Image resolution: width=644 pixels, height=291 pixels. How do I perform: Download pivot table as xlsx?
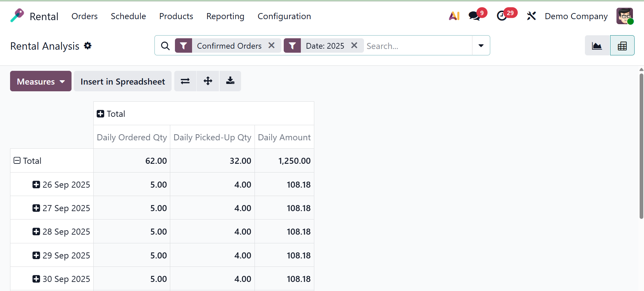tap(230, 81)
